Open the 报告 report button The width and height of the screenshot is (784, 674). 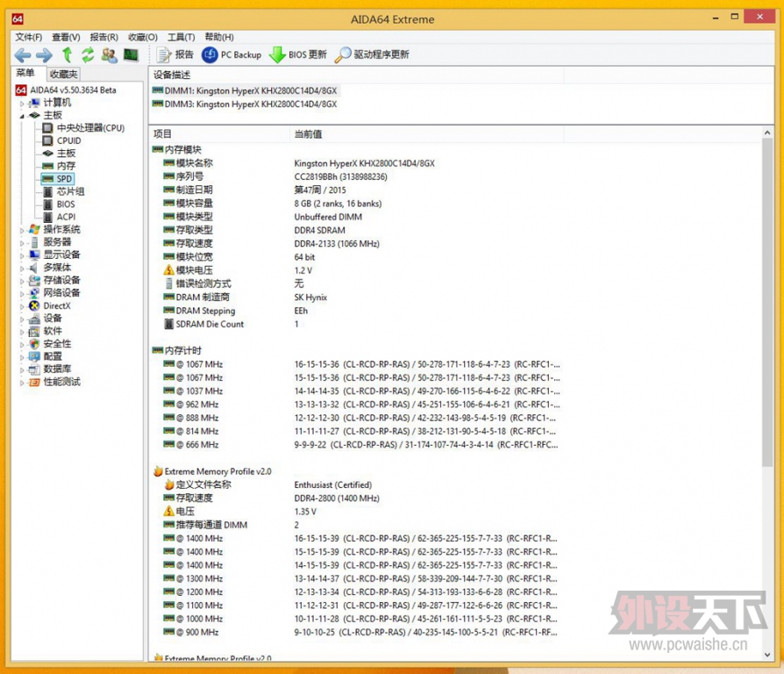click(175, 54)
